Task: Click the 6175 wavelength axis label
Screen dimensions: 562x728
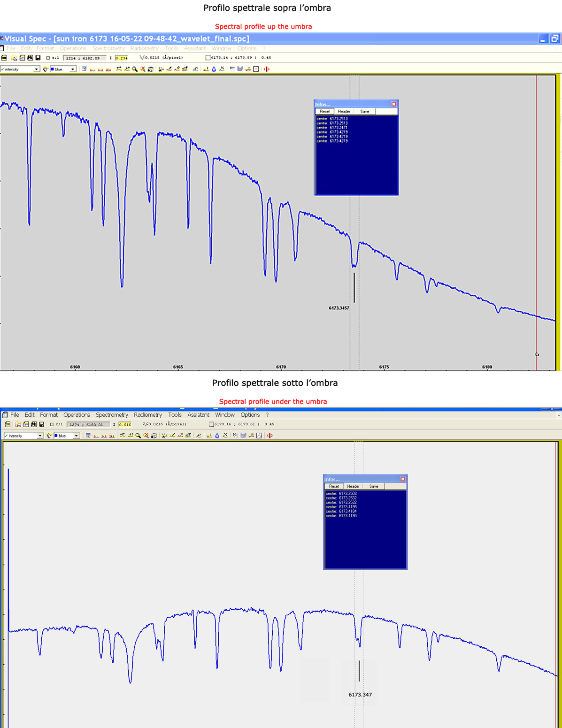Action: click(384, 367)
